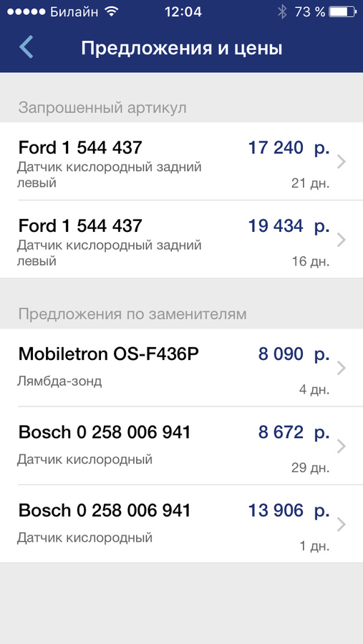Tap the 13 906 р. price
Screen dimensions: 363x644
coord(289,510)
